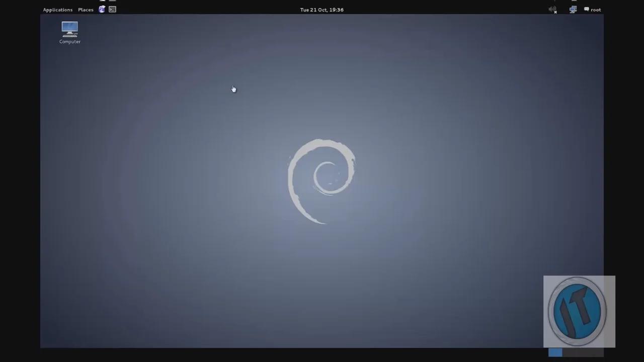Screen dimensions: 644x362
Task: Switch to the active blue workspace
Action: (555, 352)
